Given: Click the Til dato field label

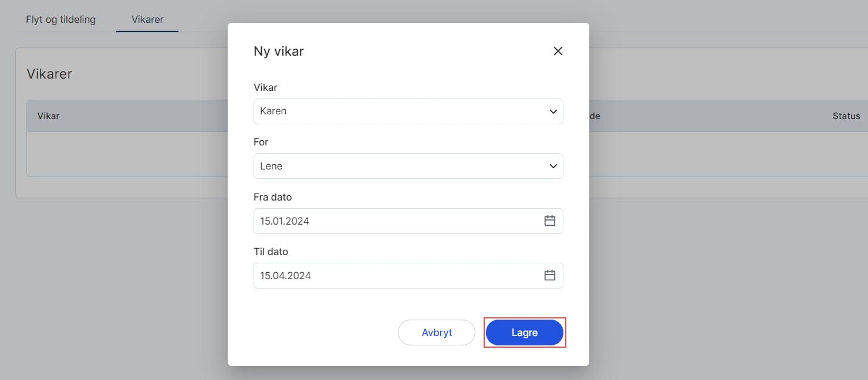Looking at the screenshot, I should pos(271,252).
